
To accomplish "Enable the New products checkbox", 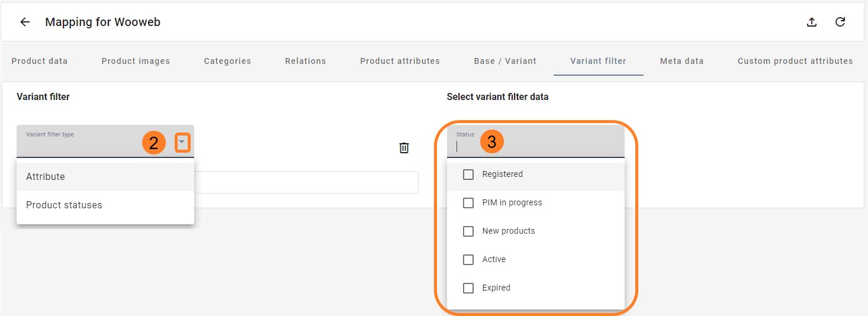I will point(468,231).
